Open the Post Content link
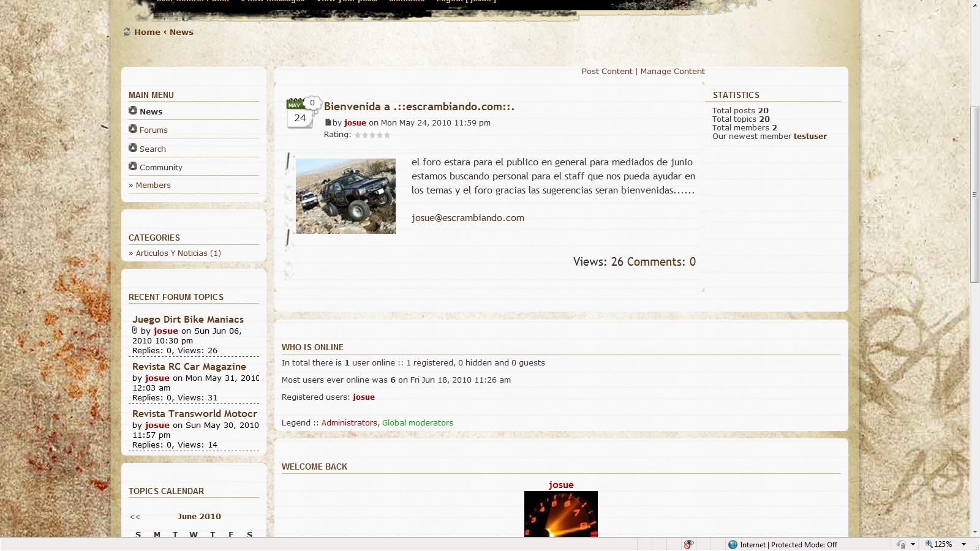 [606, 71]
